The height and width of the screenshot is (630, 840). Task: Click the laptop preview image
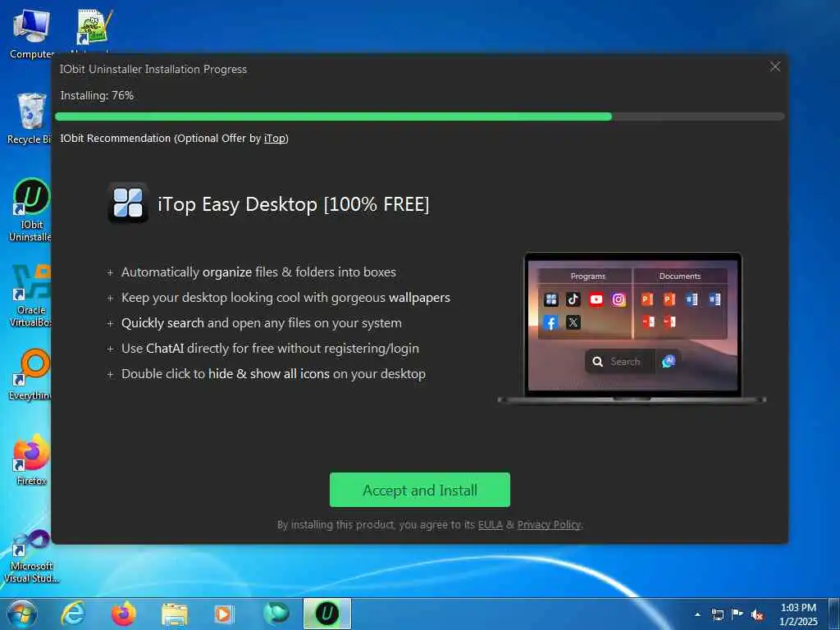click(x=632, y=327)
